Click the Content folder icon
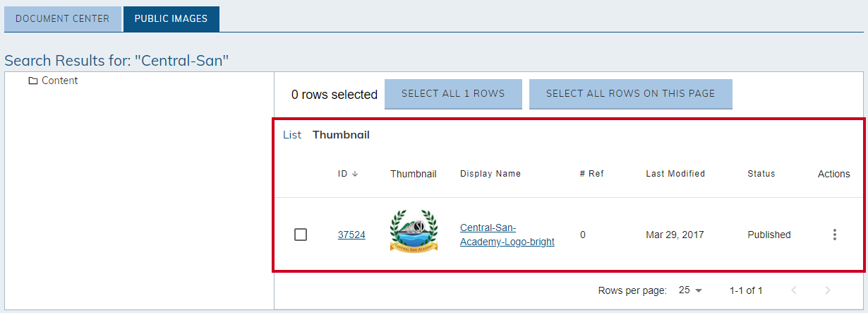 coord(32,81)
